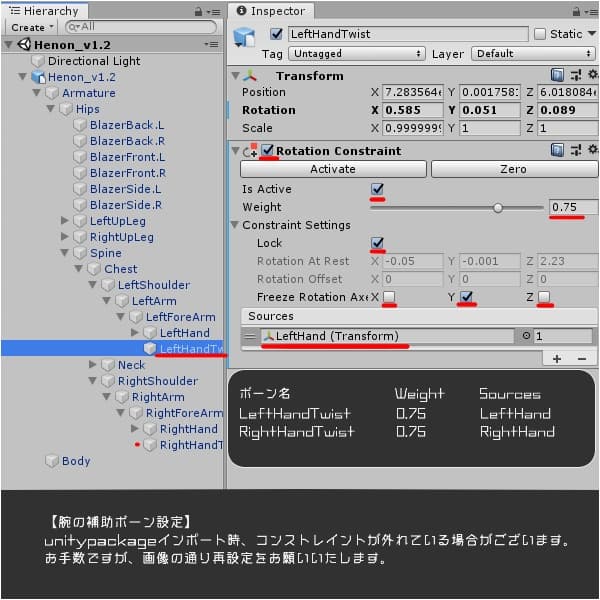Toggle the Lock checkbox

click(377, 243)
